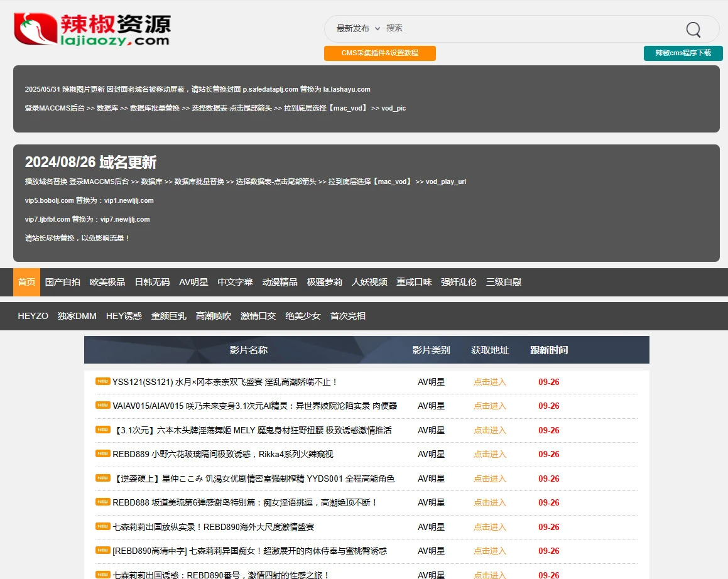Click the magnifying glass search icon
The width and height of the screenshot is (728, 579).
point(693,30)
